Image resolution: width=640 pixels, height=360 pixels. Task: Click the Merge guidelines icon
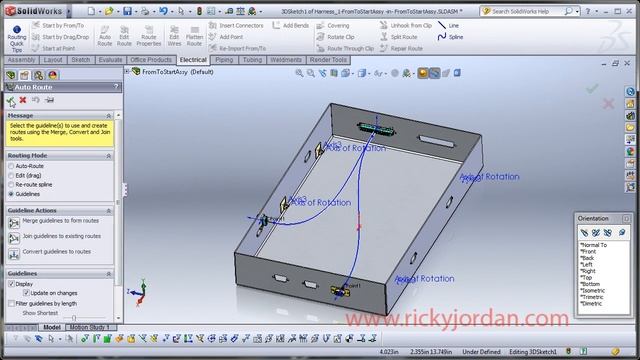tap(14, 223)
